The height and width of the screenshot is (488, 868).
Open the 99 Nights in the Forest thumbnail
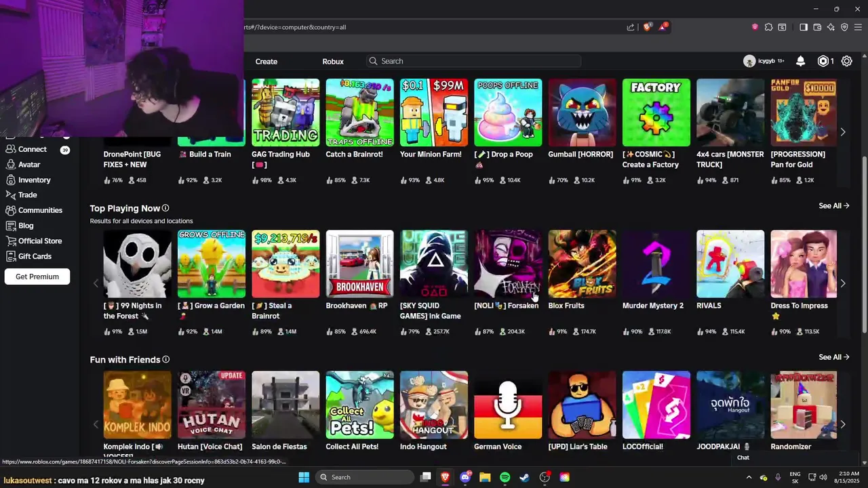137,264
